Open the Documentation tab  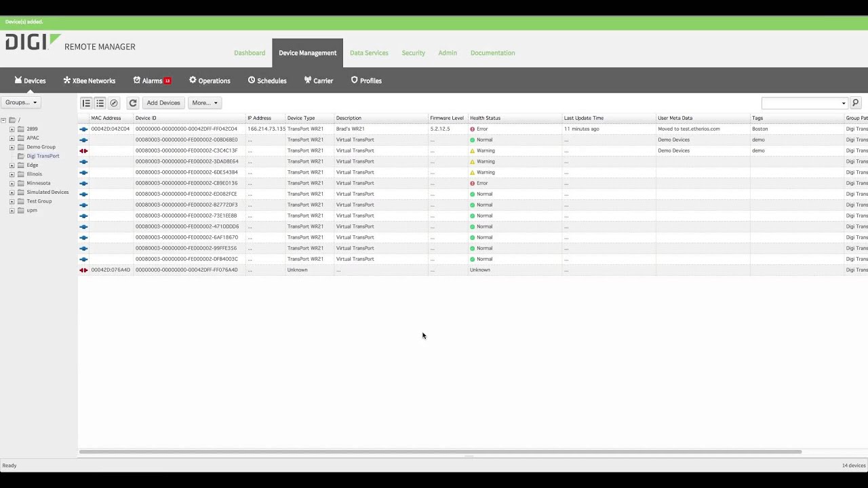(492, 53)
